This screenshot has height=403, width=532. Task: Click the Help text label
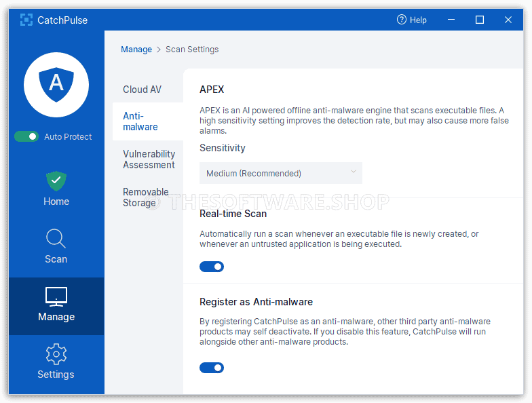click(x=418, y=20)
